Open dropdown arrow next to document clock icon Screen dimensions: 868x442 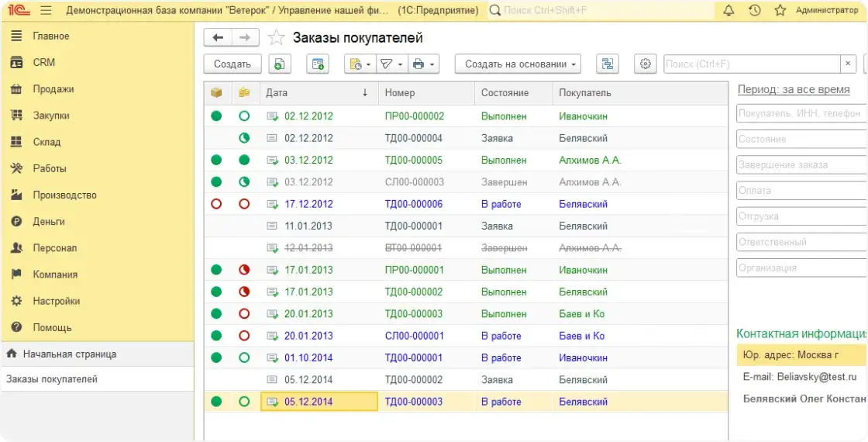tap(369, 65)
